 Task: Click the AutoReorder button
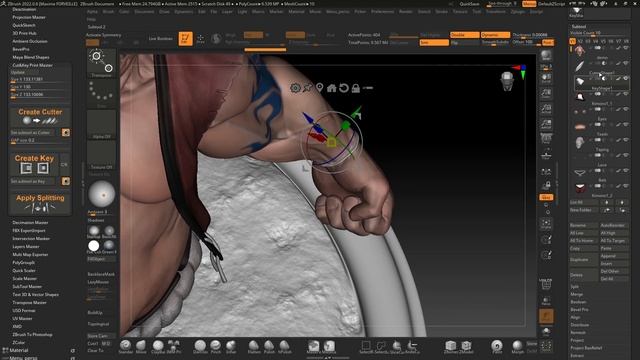point(614,225)
